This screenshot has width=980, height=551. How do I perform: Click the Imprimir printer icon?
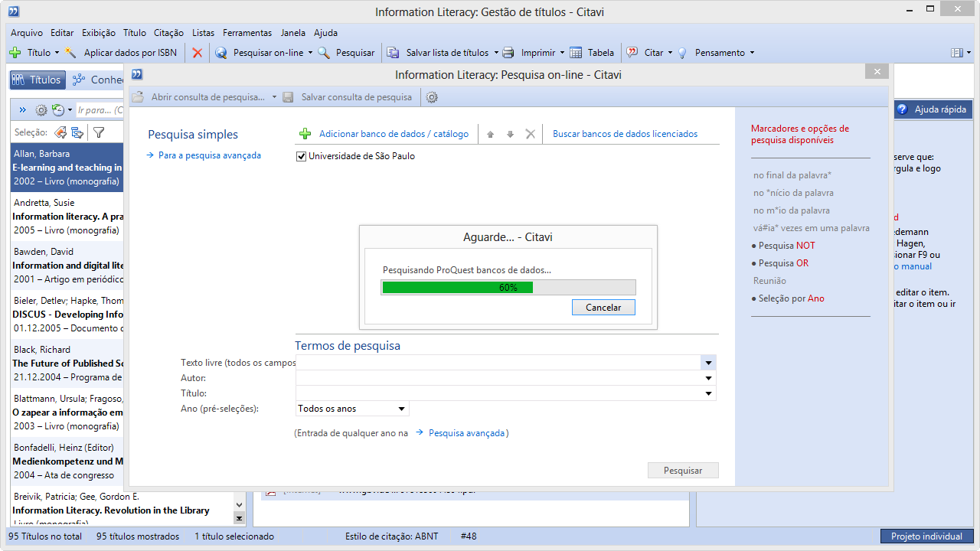(508, 53)
